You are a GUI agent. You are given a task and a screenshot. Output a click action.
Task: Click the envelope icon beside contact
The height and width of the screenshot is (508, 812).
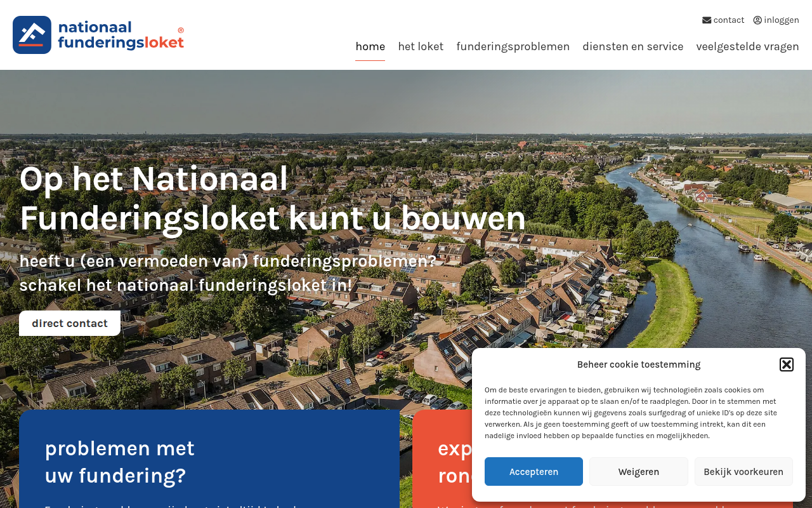tap(707, 20)
